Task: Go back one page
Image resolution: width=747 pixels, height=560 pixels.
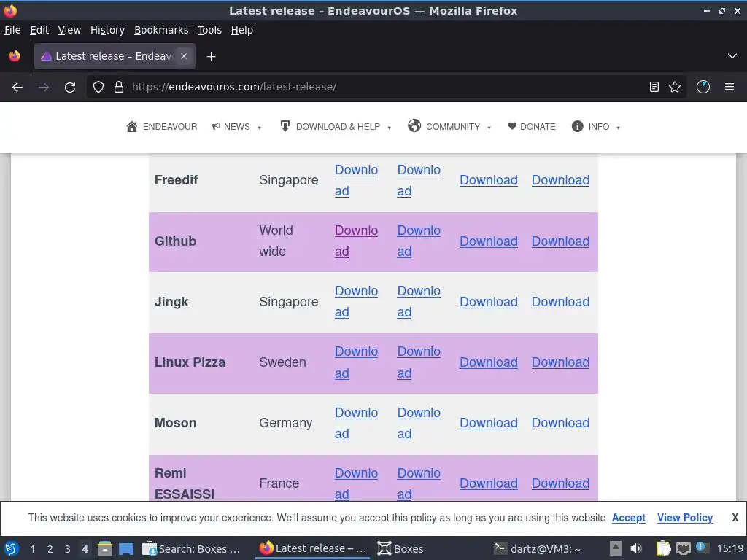Action: click(x=18, y=87)
